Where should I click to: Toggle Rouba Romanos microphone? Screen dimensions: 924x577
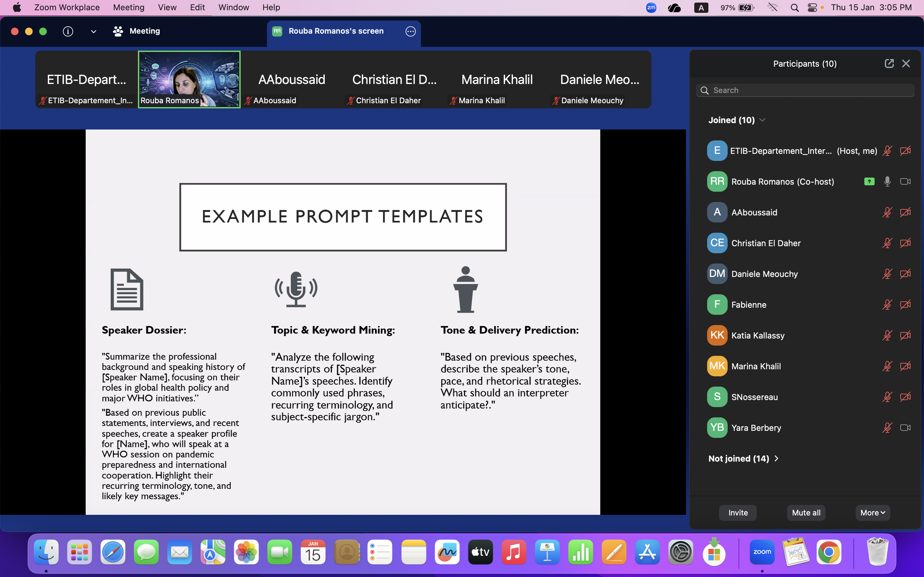(887, 182)
